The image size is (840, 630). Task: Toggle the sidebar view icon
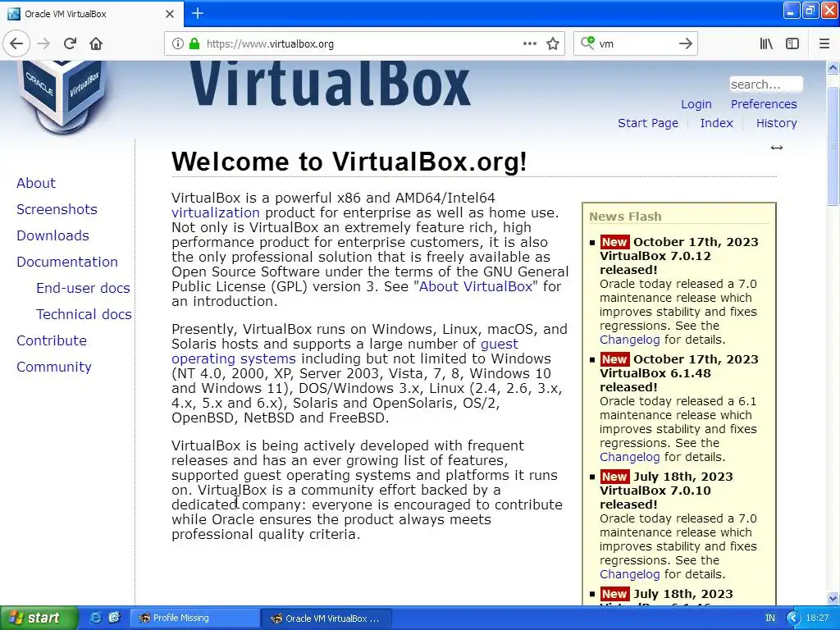pos(792,43)
